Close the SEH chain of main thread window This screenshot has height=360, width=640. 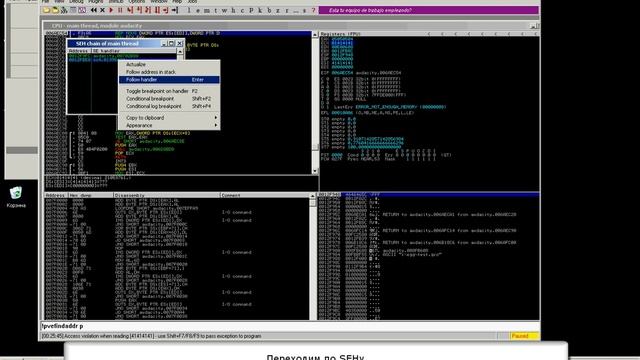179,43
